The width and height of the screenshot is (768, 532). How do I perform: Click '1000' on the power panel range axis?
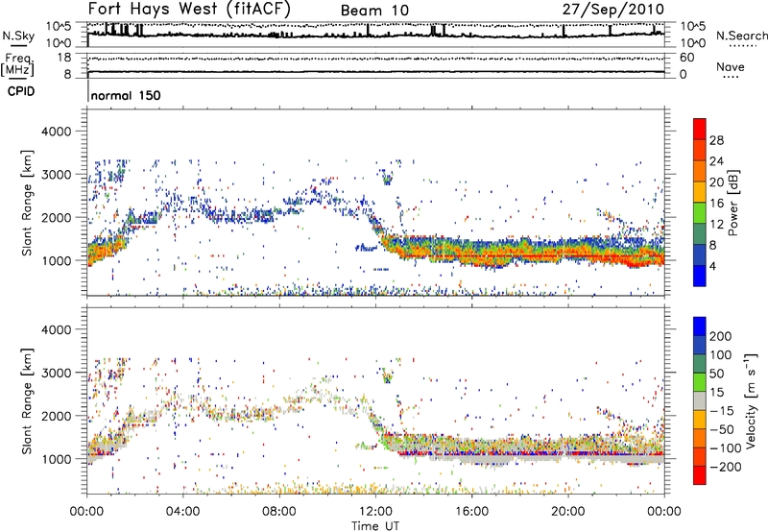click(x=56, y=260)
